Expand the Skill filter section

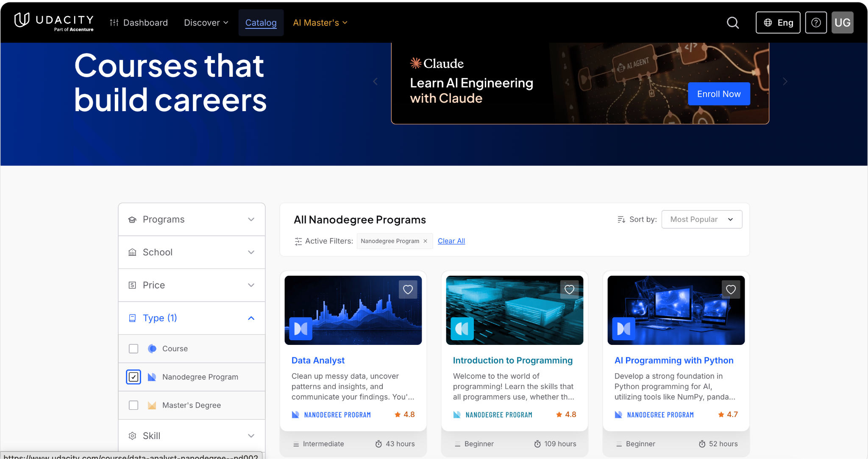[192, 436]
